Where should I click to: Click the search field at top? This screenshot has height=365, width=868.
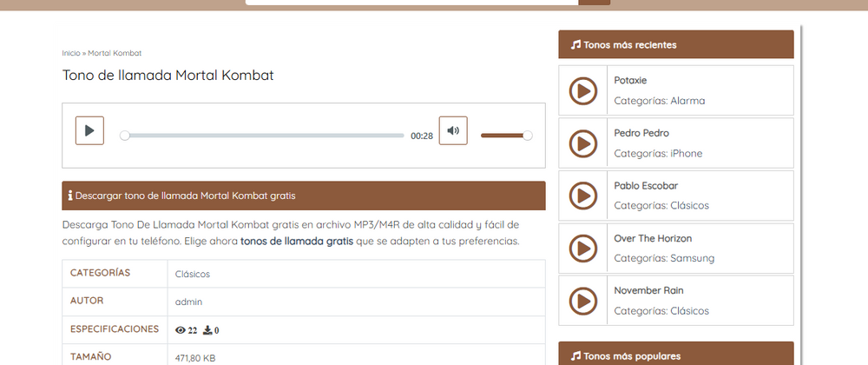click(411, 3)
